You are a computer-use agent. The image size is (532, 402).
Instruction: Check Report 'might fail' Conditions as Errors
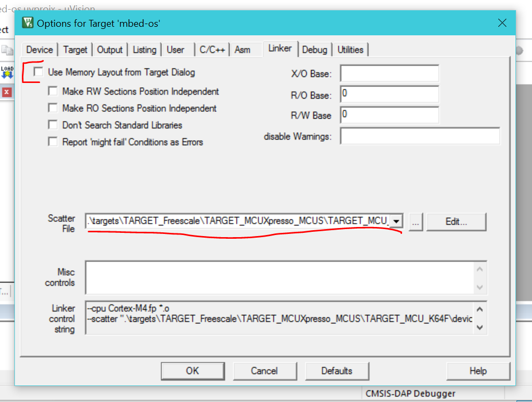pyautogui.click(x=52, y=142)
